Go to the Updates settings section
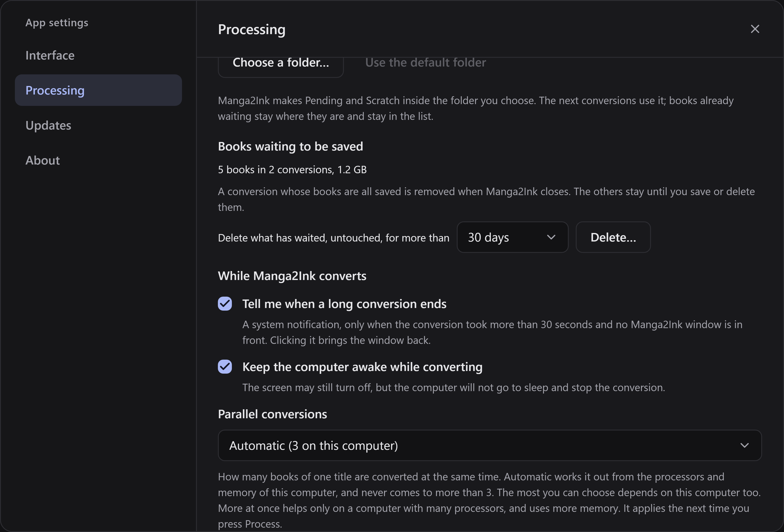Image resolution: width=784 pixels, height=532 pixels. (x=98, y=125)
